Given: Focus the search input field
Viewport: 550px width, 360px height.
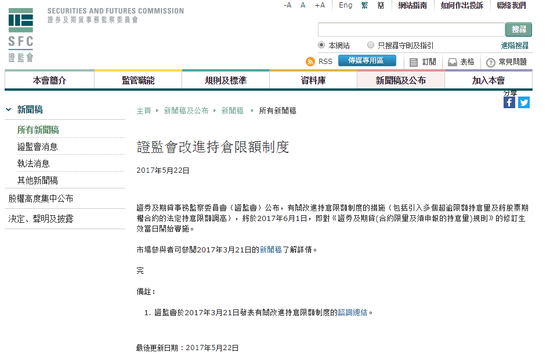Looking at the screenshot, I should [411, 29].
